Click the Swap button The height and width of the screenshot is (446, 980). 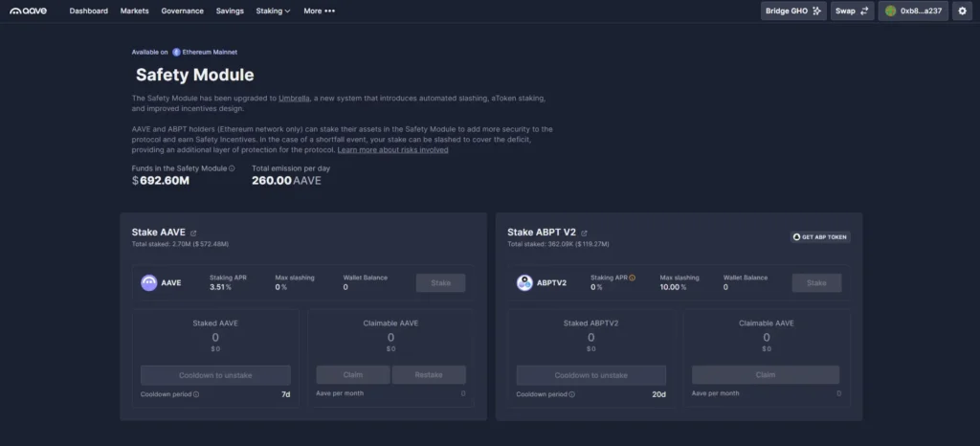(x=852, y=11)
